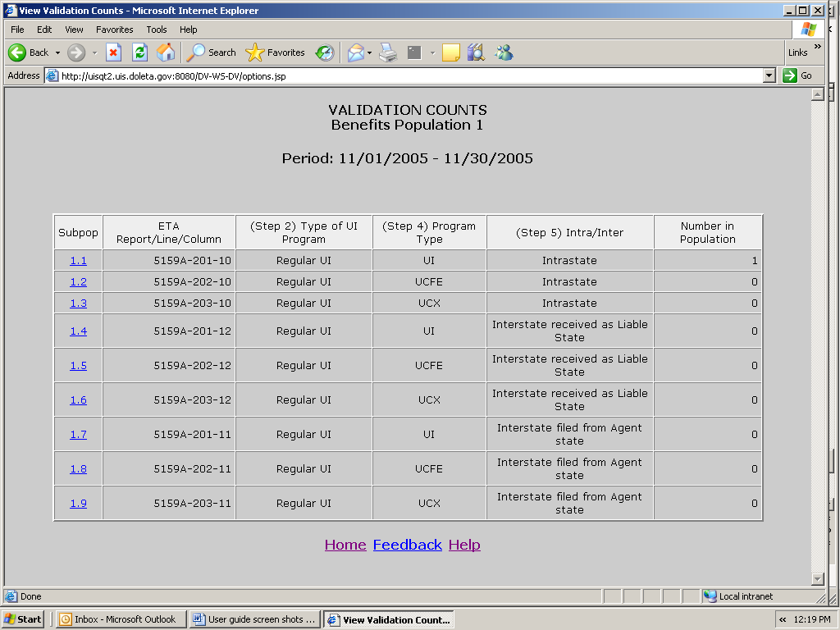Open the Help menu
The image size is (840, 630).
click(x=188, y=30)
